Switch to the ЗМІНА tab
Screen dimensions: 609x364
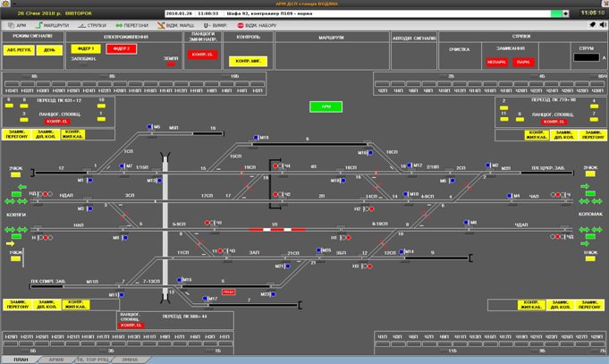[x=131, y=359]
